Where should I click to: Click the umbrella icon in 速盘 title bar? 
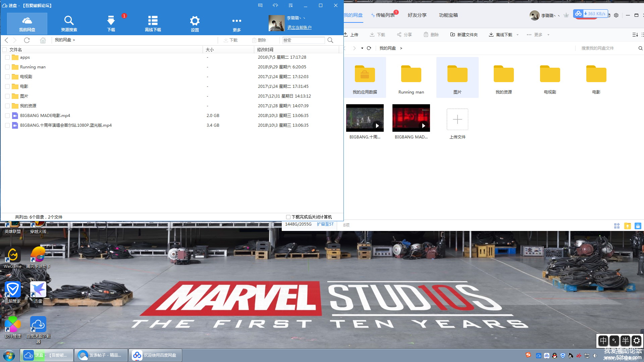point(275,5)
